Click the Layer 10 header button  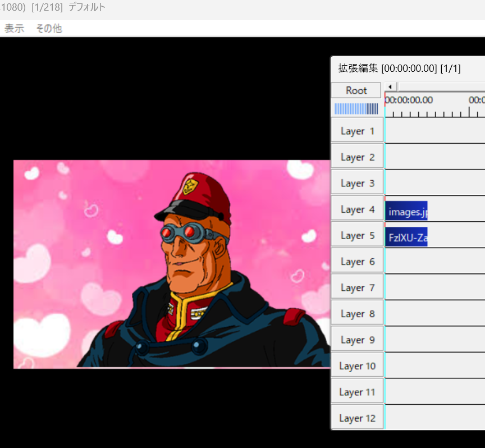coord(357,366)
